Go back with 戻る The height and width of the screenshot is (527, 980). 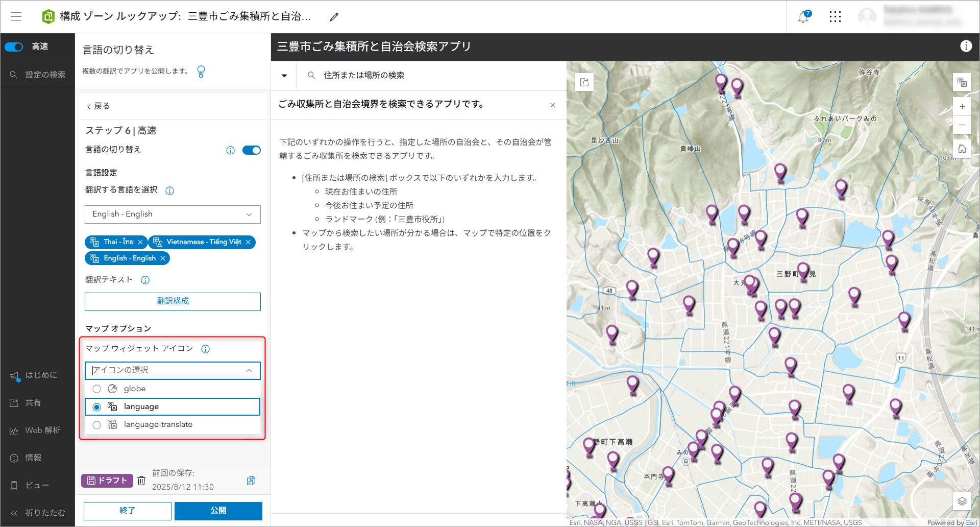[x=98, y=106]
